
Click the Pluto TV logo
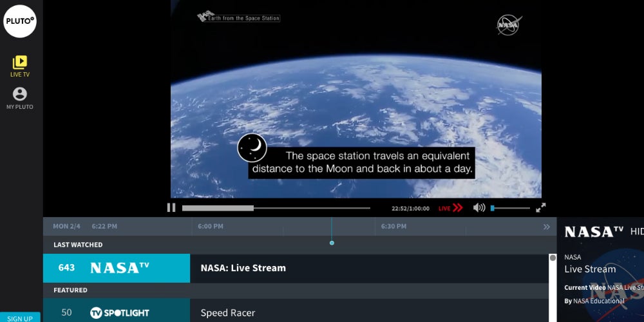tap(20, 21)
